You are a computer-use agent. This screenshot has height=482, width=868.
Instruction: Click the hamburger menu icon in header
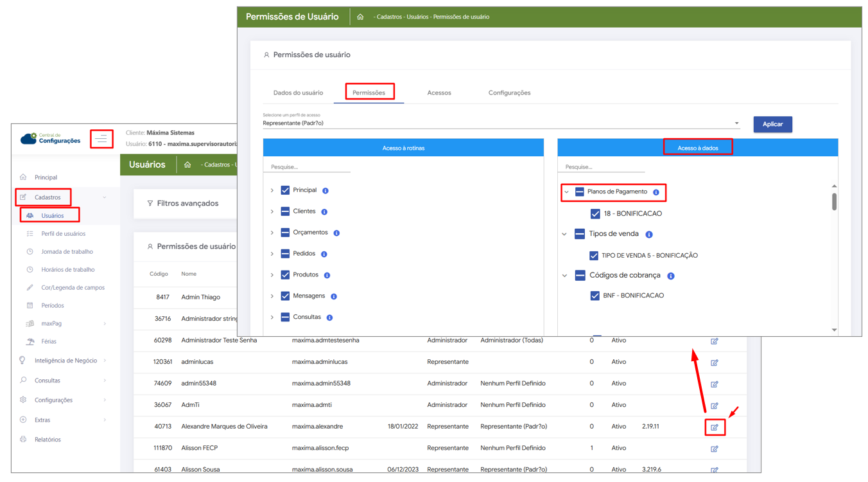[x=101, y=139]
